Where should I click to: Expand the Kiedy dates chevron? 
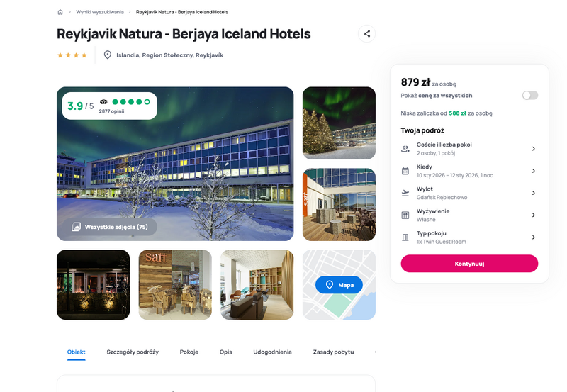534,171
